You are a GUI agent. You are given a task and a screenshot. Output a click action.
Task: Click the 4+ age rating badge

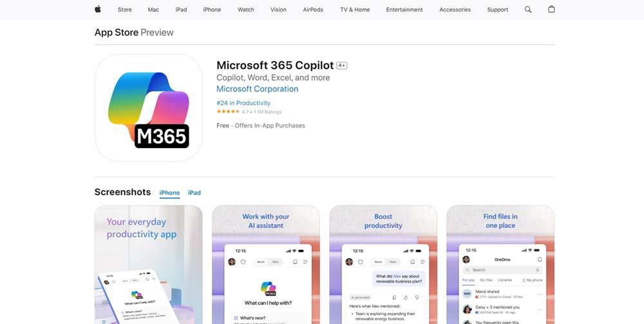click(342, 65)
